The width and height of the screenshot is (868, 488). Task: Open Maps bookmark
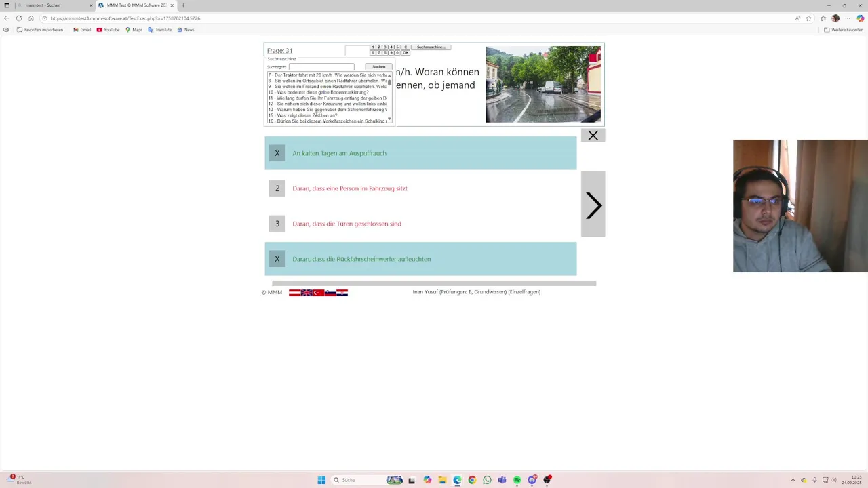pos(134,30)
